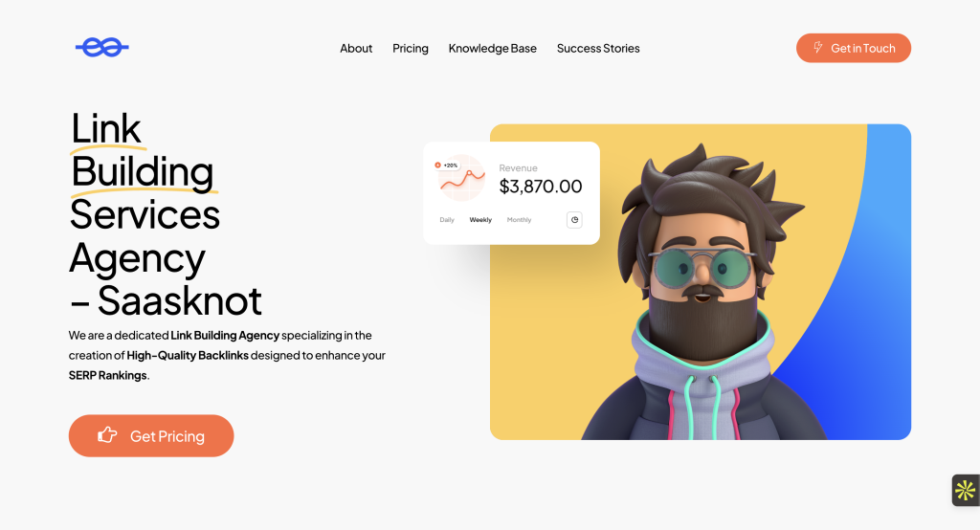980x530 pixels.
Task: Click the $3,870.00 revenue amount
Action: tap(541, 187)
